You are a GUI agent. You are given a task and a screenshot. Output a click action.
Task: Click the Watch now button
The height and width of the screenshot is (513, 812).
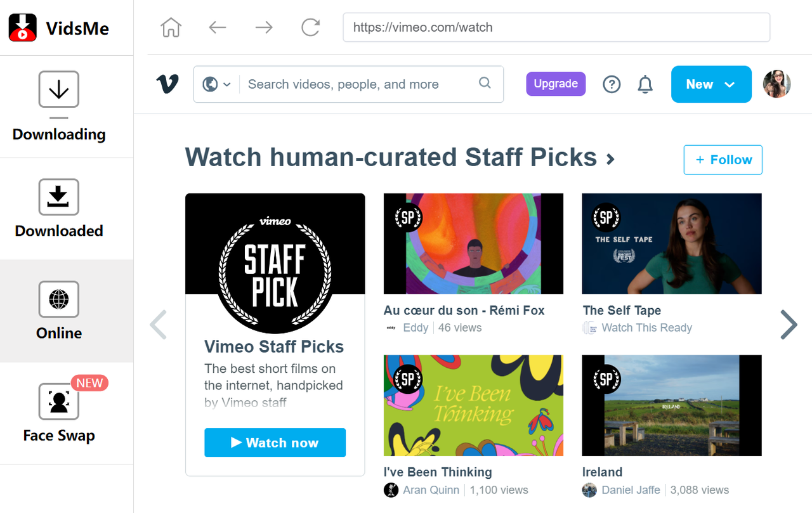(275, 443)
